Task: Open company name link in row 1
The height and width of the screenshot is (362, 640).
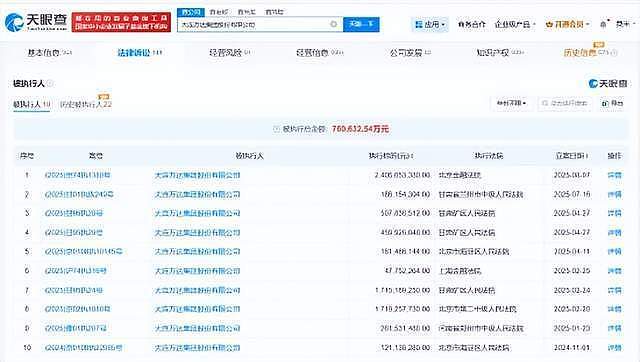Action: [197, 175]
